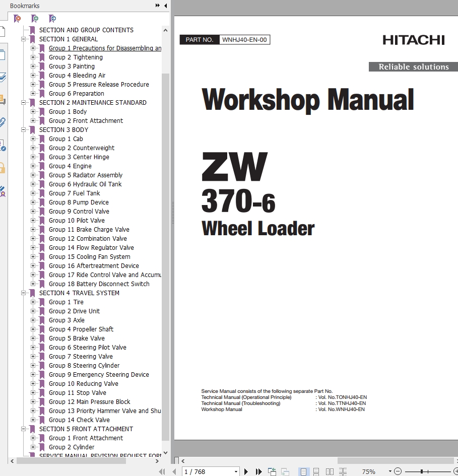Click the go-to bookmark destination icon

click(x=52, y=19)
